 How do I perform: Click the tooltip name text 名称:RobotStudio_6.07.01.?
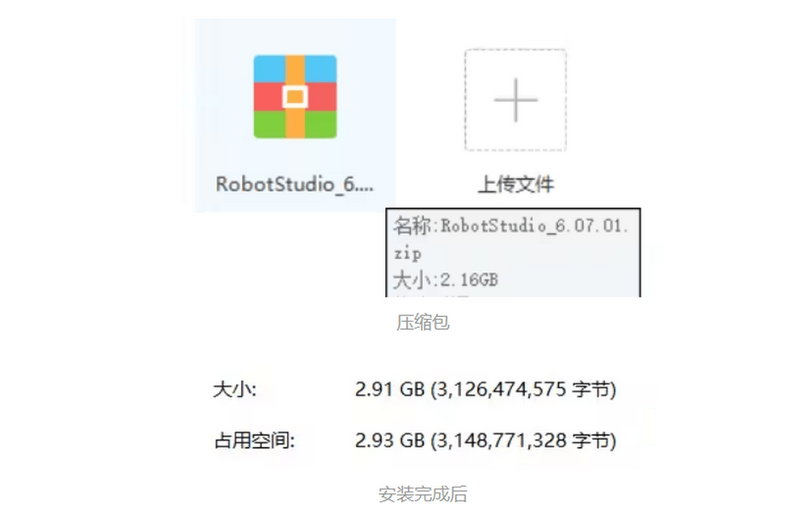click(511, 226)
